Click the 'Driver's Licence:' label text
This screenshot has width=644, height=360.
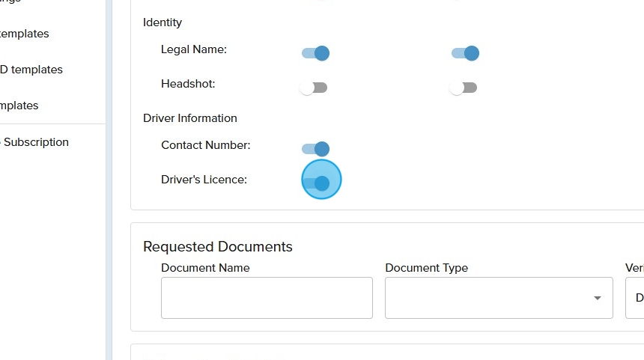204,180
